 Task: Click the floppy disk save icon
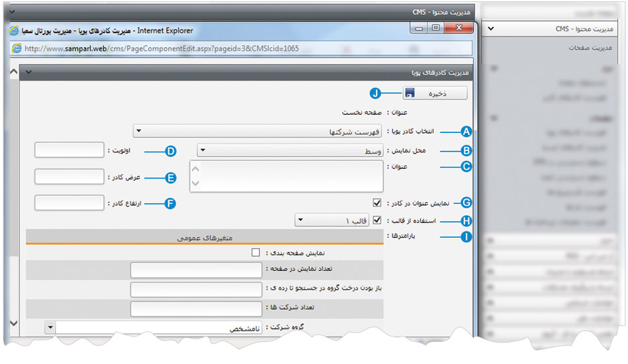[x=410, y=94]
